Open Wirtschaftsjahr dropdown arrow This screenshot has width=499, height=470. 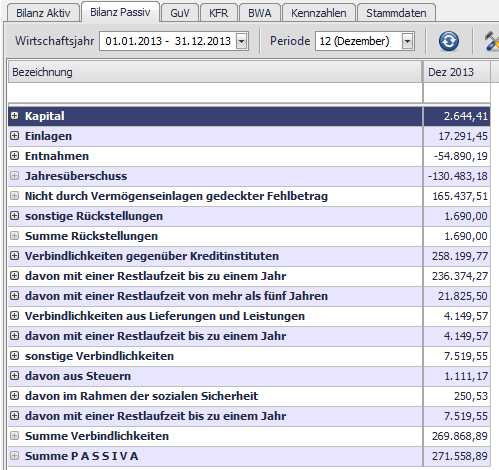(x=242, y=41)
